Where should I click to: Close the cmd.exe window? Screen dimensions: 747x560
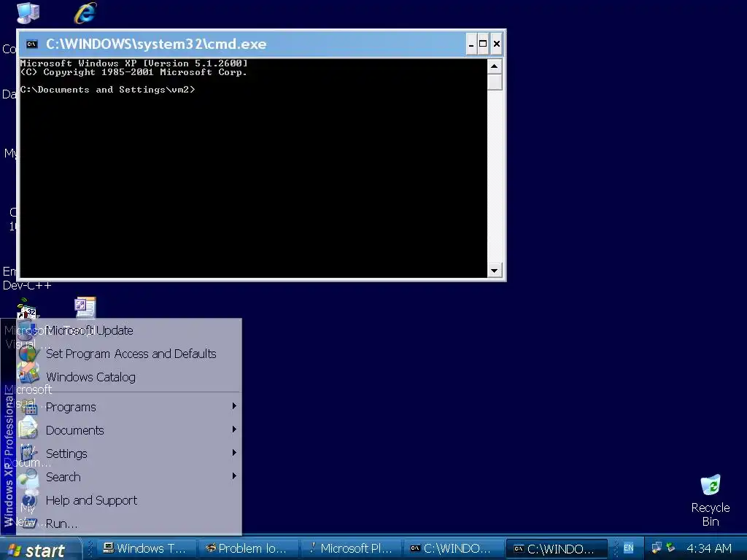coord(496,44)
